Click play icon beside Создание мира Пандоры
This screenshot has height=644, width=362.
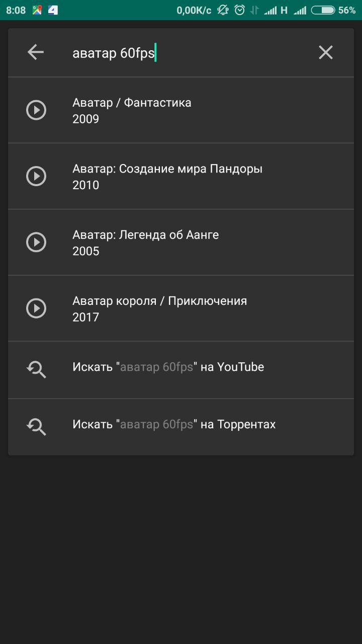pyautogui.click(x=36, y=176)
